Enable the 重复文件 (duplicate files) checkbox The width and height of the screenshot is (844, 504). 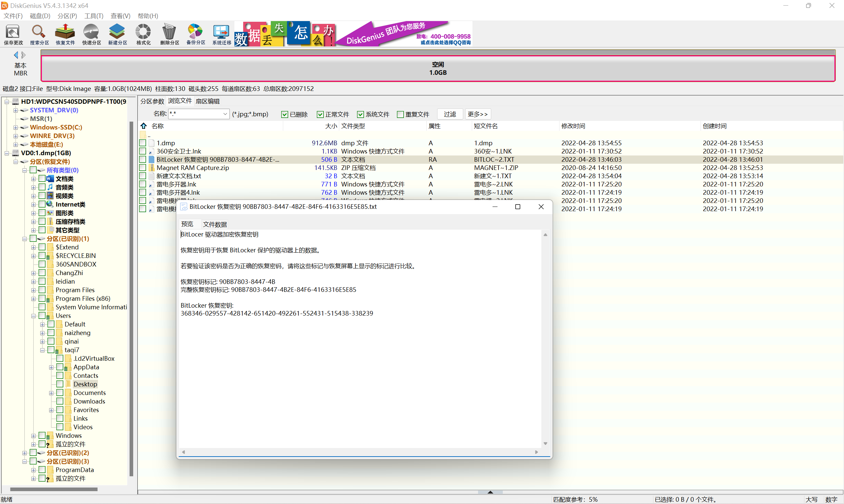(x=401, y=114)
